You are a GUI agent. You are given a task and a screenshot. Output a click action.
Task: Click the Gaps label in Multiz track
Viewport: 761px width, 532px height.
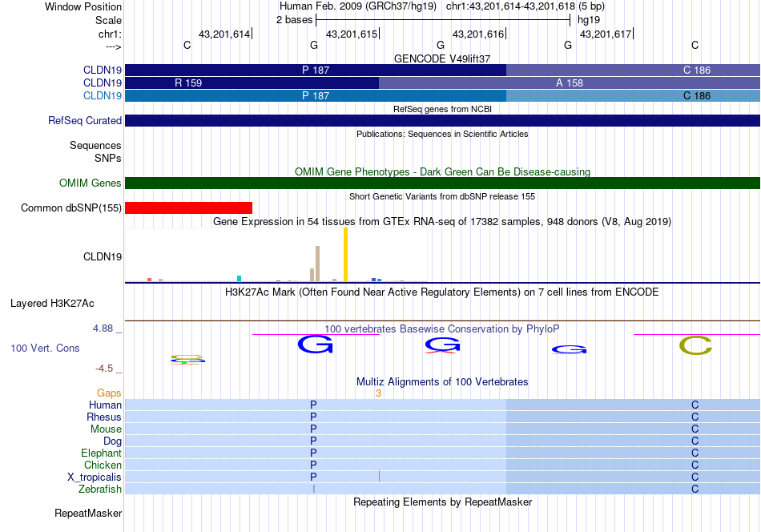(109, 393)
